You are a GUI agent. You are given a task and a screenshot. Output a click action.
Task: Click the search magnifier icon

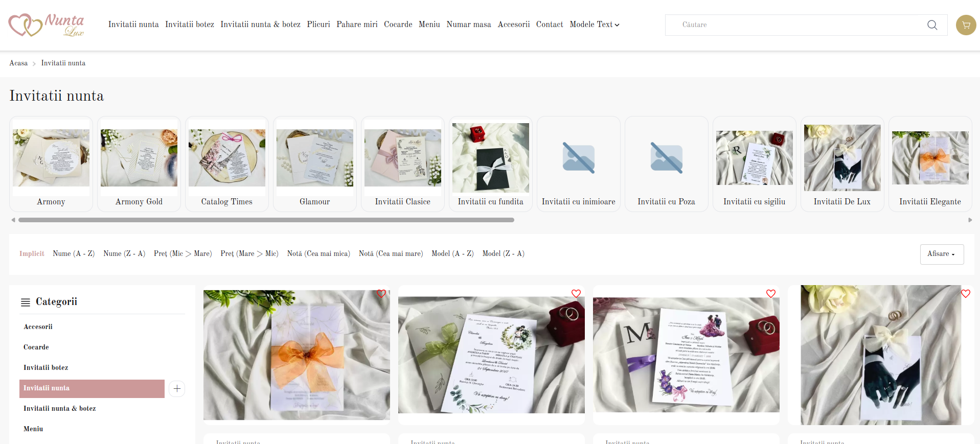point(932,25)
